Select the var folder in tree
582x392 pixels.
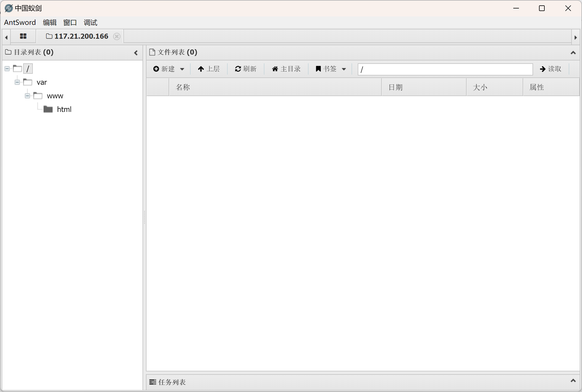point(42,82)
